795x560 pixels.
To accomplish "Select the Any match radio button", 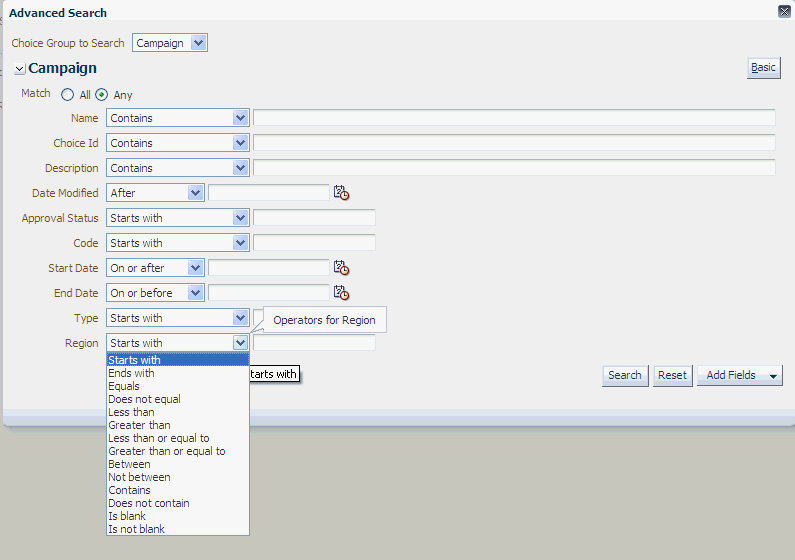I will click(101, 95).
